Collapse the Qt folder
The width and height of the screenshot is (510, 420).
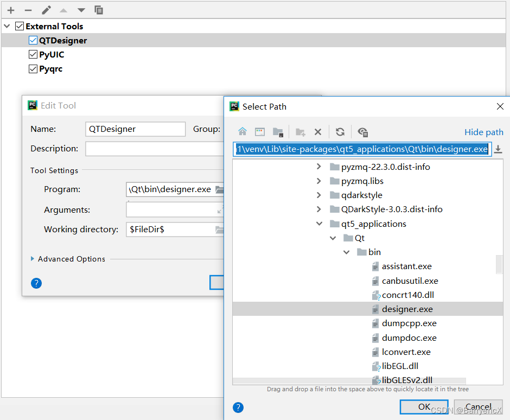(333, 238)
